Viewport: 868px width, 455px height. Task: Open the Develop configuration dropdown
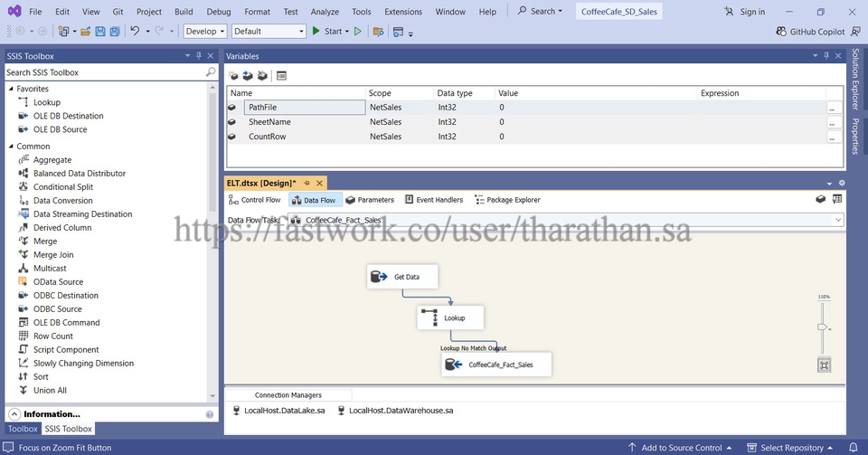204,32
